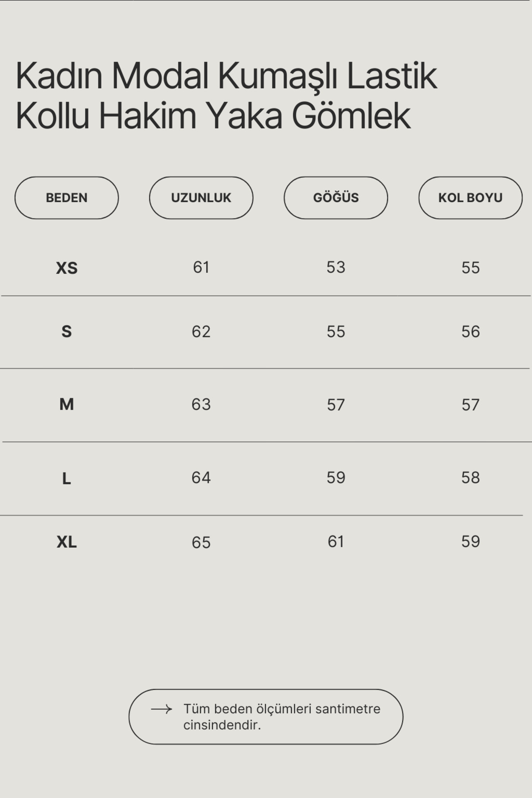Select the S sleeve length value 56
Viewport: 532px width, 798px height.
[470, 332]
